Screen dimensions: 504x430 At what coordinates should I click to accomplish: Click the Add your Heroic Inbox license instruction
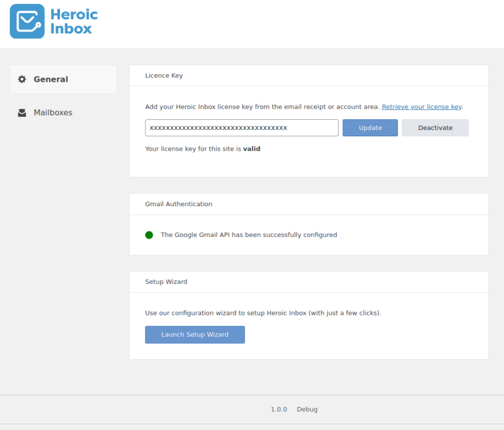coord(262,106)
